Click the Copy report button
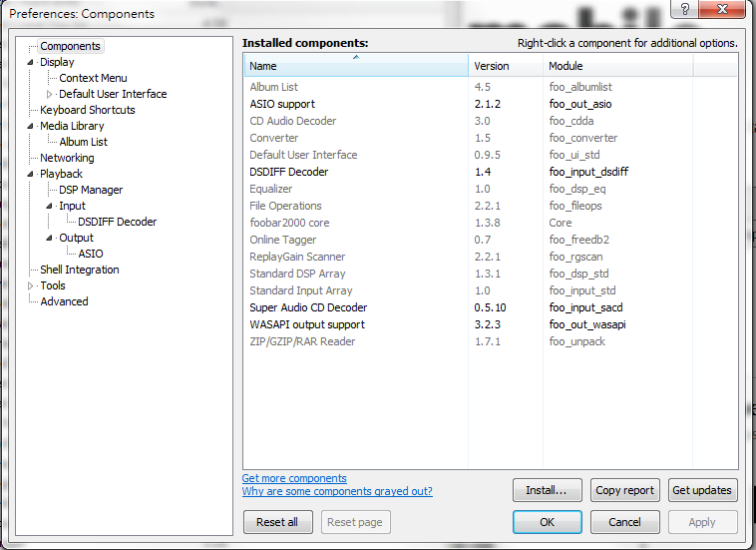The width and height of the screenshot is (756, 550). tap(625, 490)
